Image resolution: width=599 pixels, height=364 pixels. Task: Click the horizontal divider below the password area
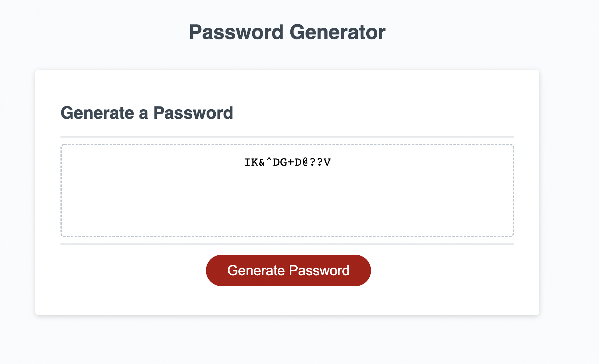point(287,244)
